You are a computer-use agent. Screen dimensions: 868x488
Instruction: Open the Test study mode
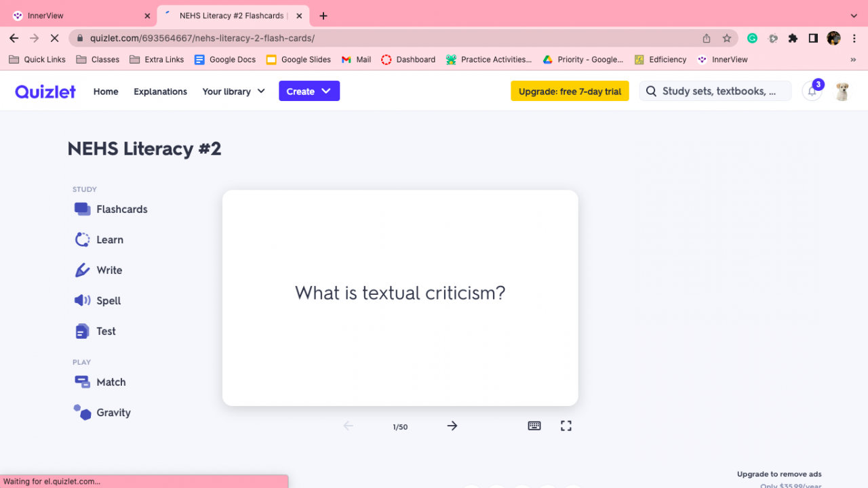point(95,331)
